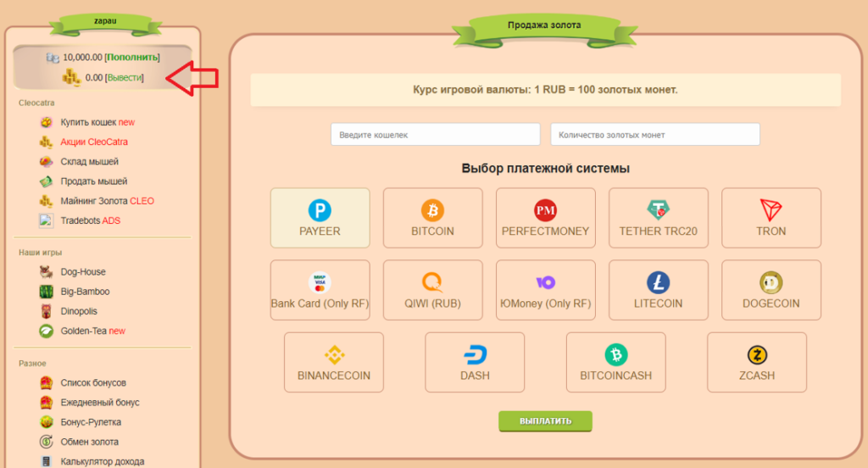Screen dimensions: 868x468
Task: Select TRON payment system
Action: [771, 218]
